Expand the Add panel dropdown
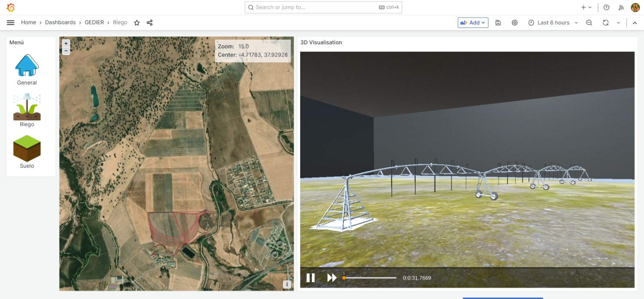Screen dimensions: 644x299 tap(473, 23)
